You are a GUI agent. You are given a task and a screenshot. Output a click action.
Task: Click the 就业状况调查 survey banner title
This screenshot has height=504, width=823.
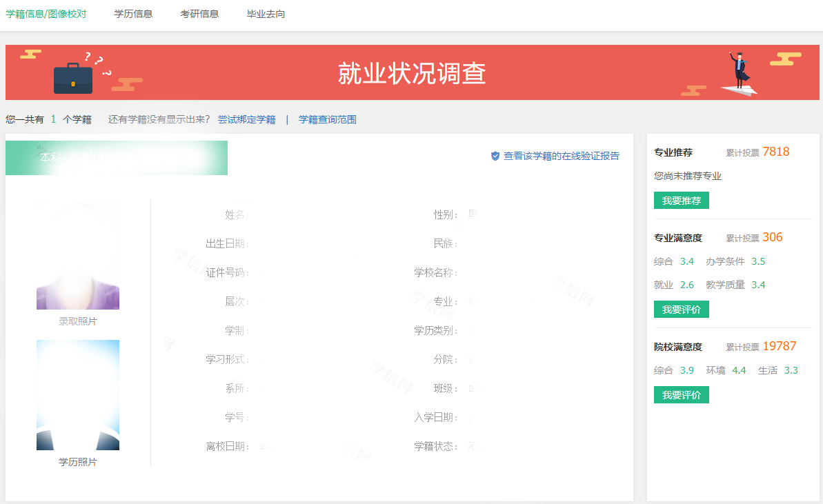(x=411, y=72)
